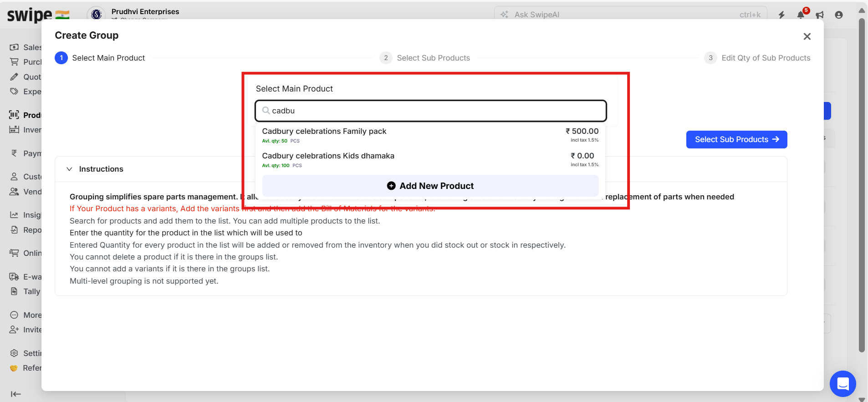Choose Cadbury celebrations Family pack result
Image resolution: width=868 pixels, height=402 pixels.
tap(430, 135)
